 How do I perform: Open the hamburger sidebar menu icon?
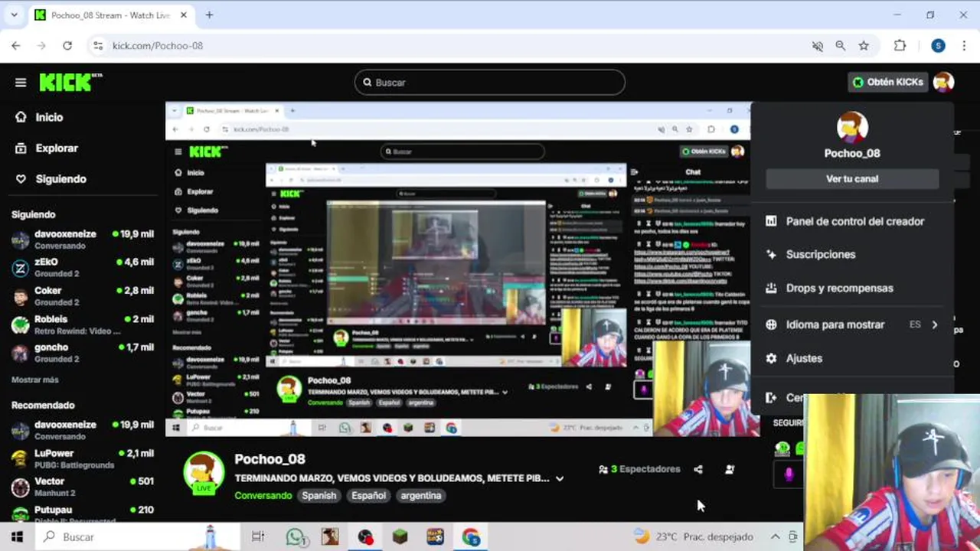pos(21,83)
